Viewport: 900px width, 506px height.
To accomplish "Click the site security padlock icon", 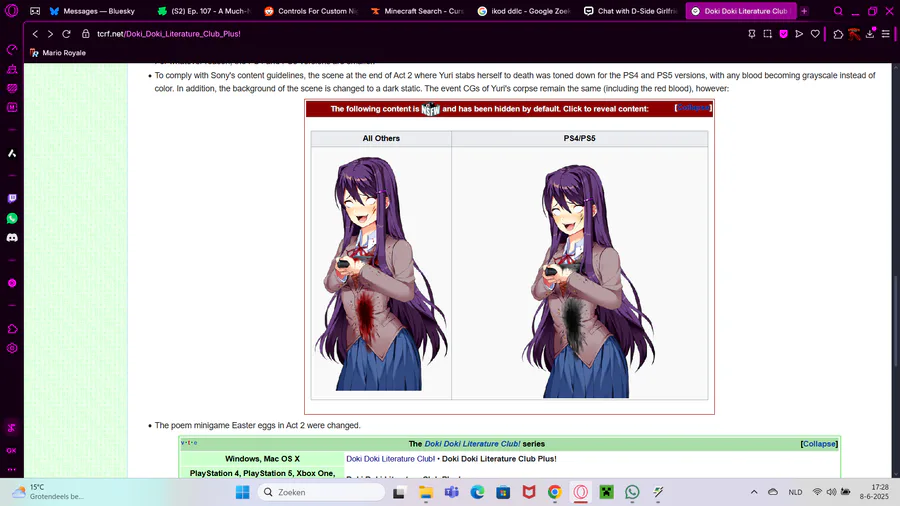I will 86,34.
